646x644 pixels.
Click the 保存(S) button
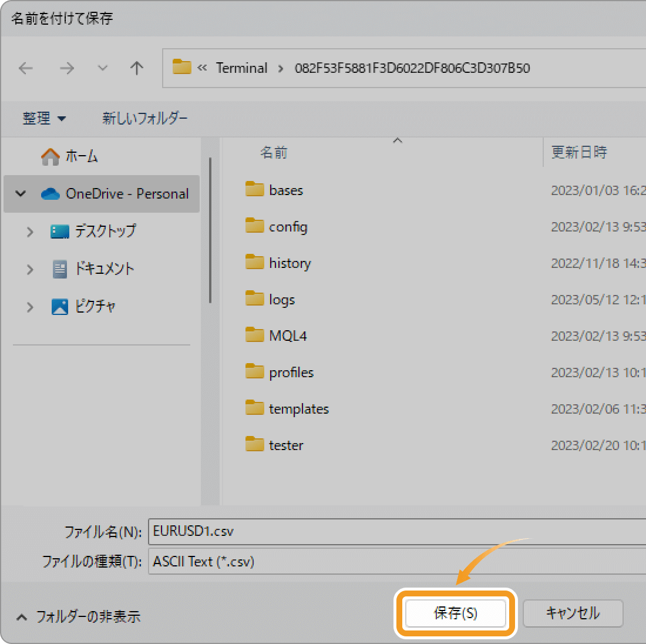click(x=456, y=613)
